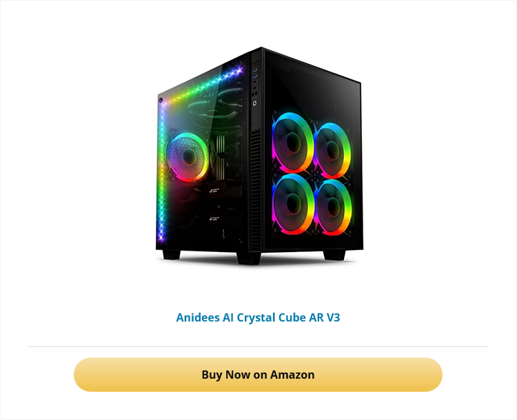Click the audio jacks on the case I/O strip

click(254, 94)
